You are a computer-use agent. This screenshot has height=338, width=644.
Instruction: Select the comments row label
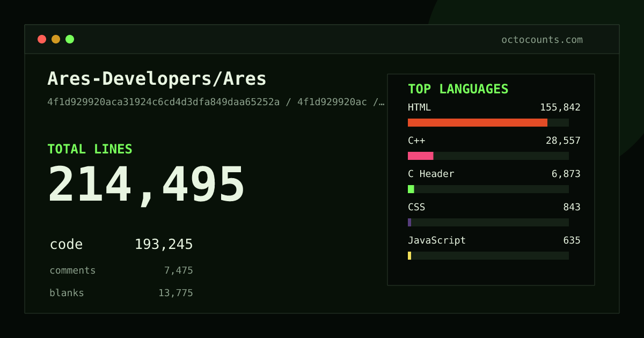tap(72, 270)
